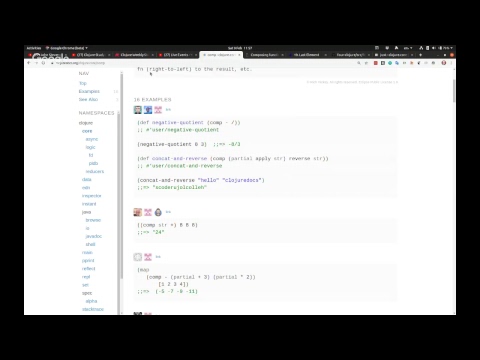
Task: Click the third avatar above the comp str example
Action: pos(158,212)
